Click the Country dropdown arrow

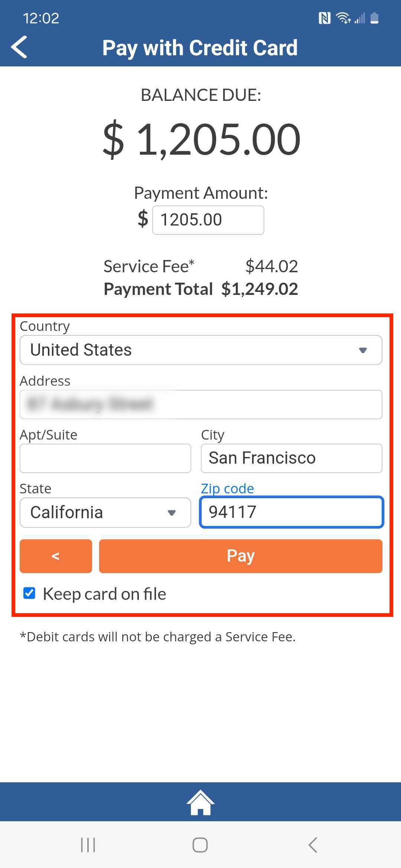363,350
